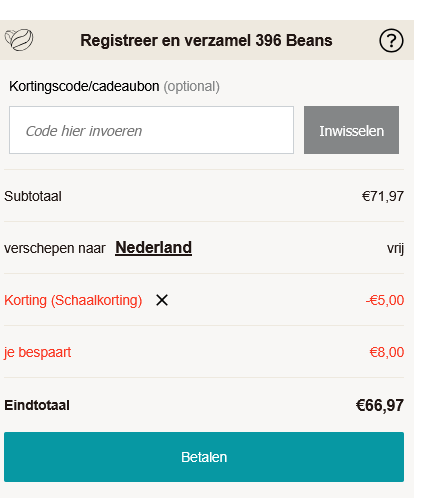This screenshot has height=498, width=425.
Task: Click the Subtotaal label
Action: (x=33, y=196)
